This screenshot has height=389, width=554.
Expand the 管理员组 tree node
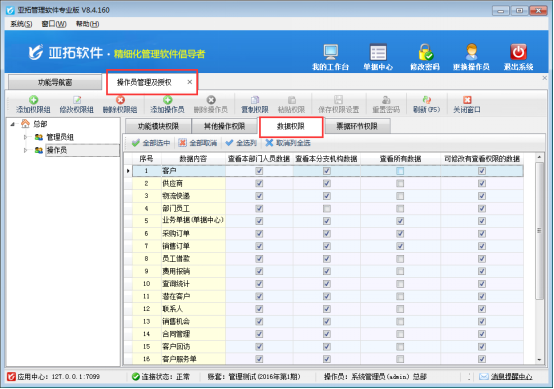click(x=25, y=137)
